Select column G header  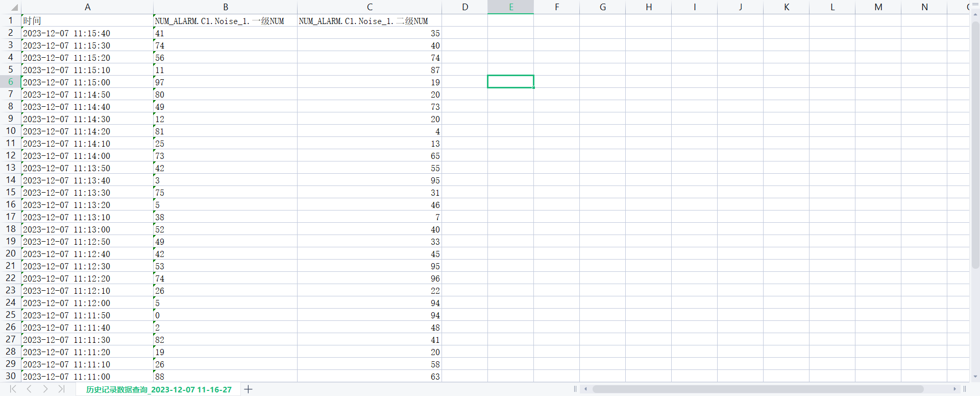(x=603, y=7)
